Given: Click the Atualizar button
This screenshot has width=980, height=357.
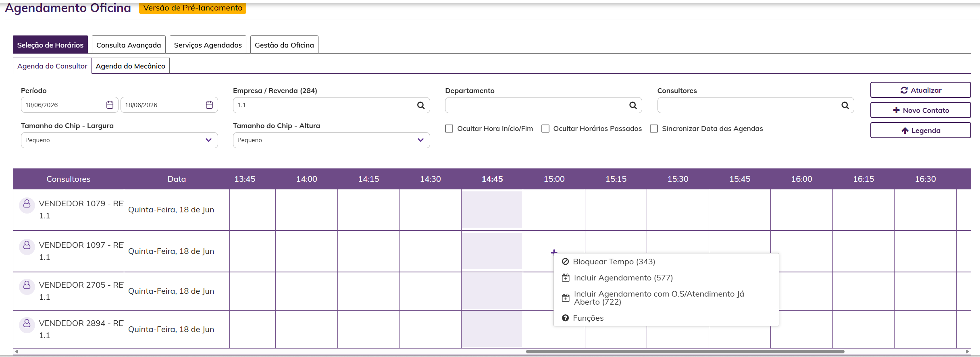Looking at the screenshot, I should click(x=920, y=90).
